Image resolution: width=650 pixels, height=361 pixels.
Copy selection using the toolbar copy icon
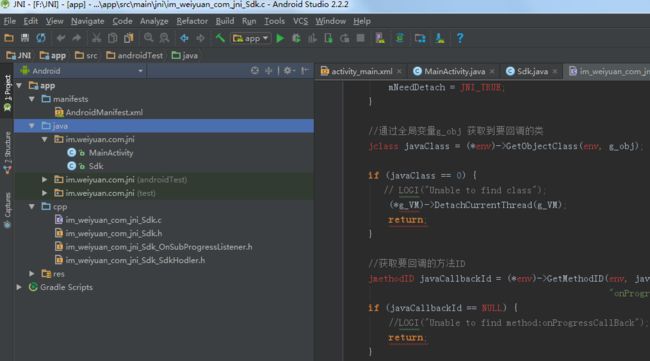click(112, 38)
